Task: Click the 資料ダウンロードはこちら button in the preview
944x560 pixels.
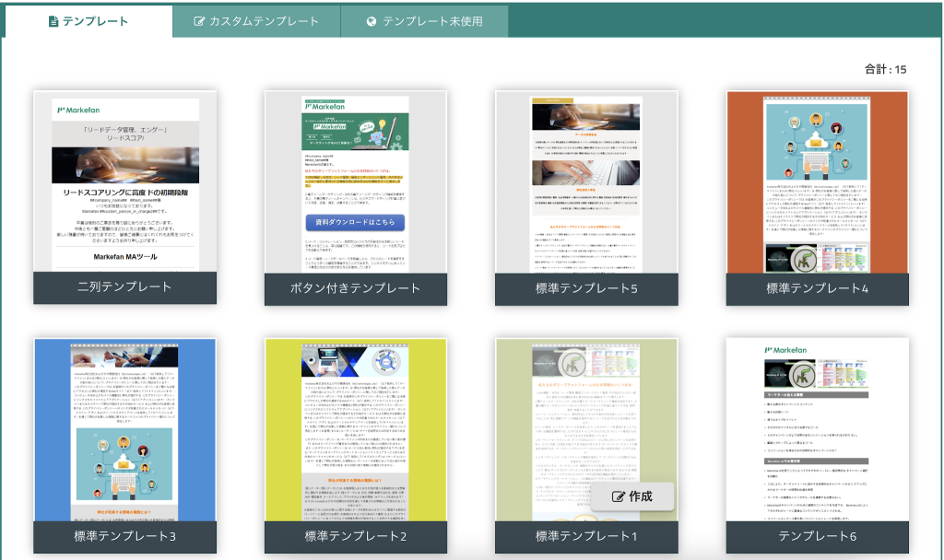Action: click(x=355, y=223)
